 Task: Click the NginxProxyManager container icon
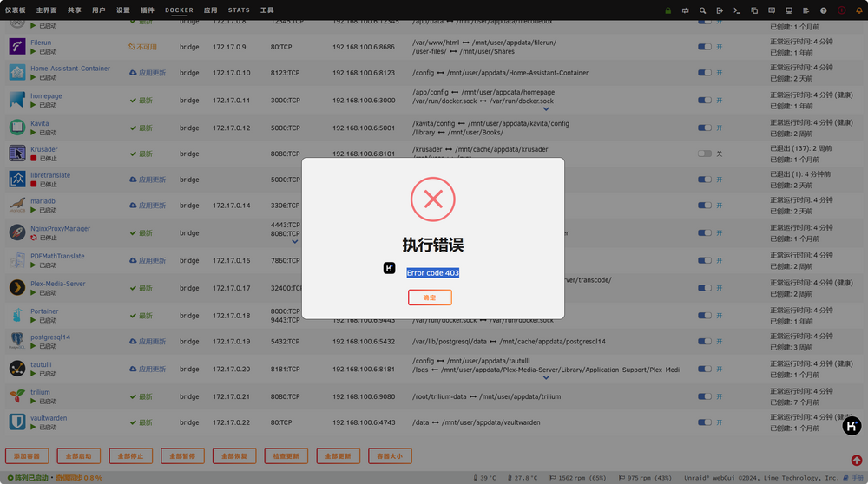[17, 232]
